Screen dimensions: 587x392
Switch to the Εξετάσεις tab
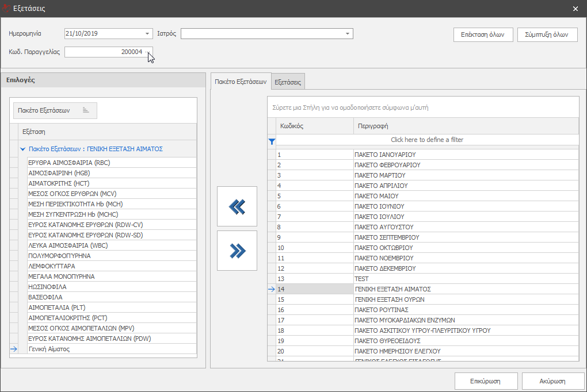[x=287, y=82]
